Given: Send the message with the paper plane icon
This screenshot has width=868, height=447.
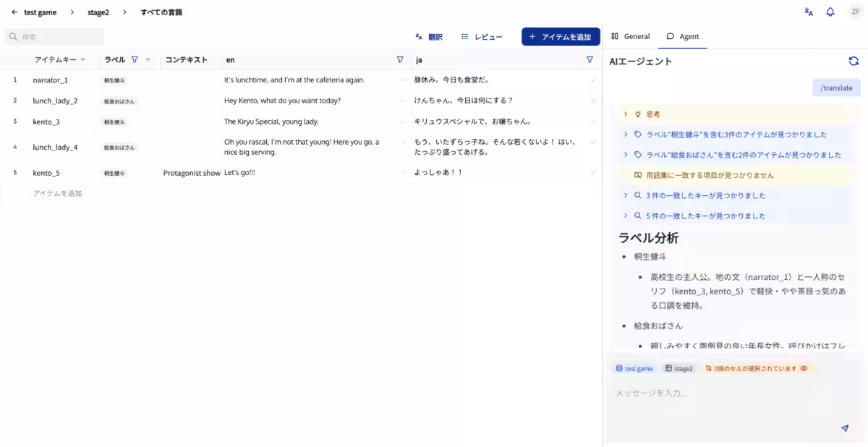Looking at the screenshot, I should click(844, 428).
